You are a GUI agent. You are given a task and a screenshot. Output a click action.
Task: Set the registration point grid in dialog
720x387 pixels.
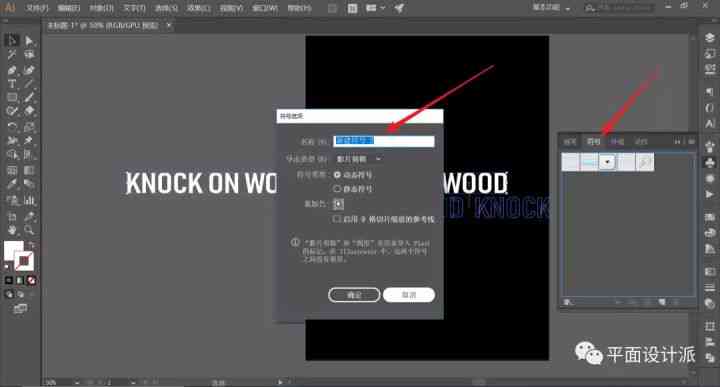tap(338, 204)
